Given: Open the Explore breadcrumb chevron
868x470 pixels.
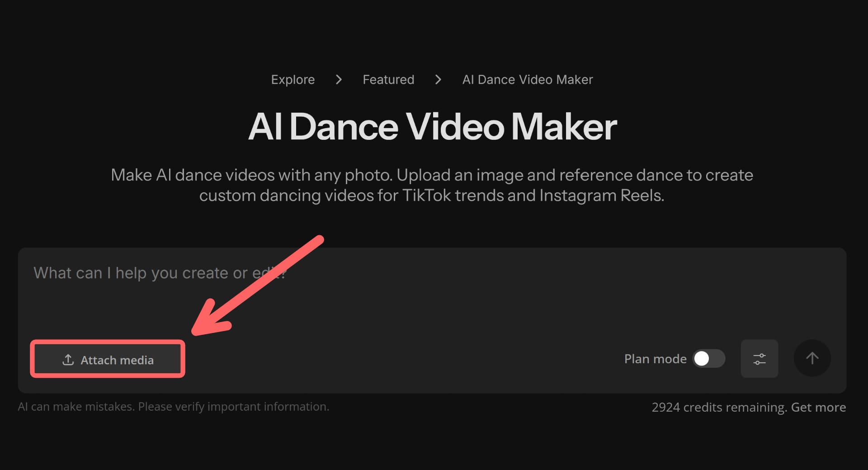Looking at the screenshot, I should [339, 80].
